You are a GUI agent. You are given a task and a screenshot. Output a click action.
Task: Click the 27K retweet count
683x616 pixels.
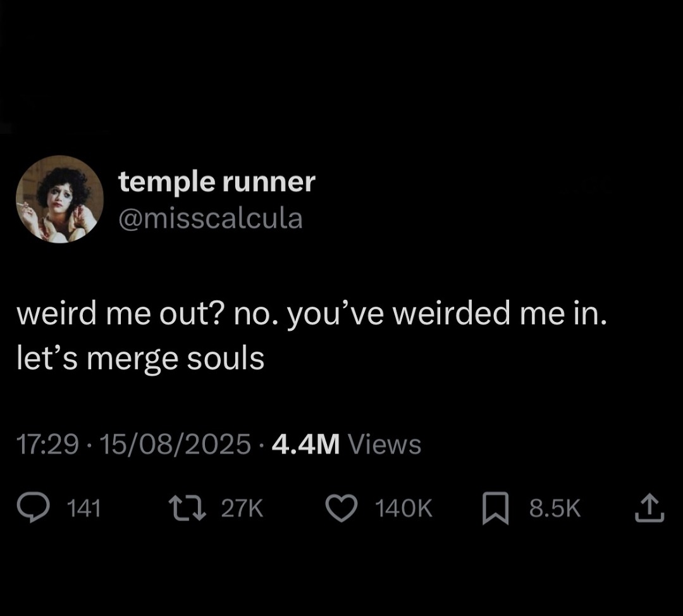[241, 508]
